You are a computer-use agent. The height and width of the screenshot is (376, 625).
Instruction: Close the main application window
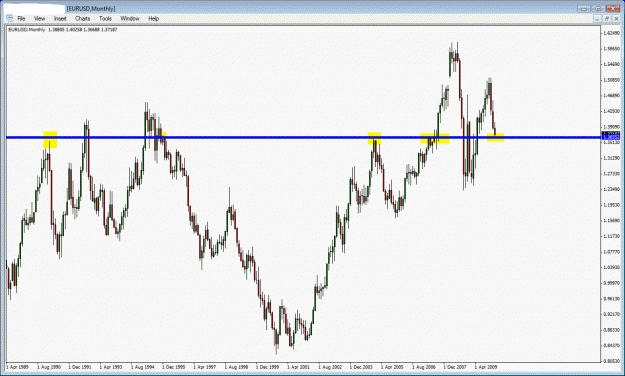coord(613,8)
